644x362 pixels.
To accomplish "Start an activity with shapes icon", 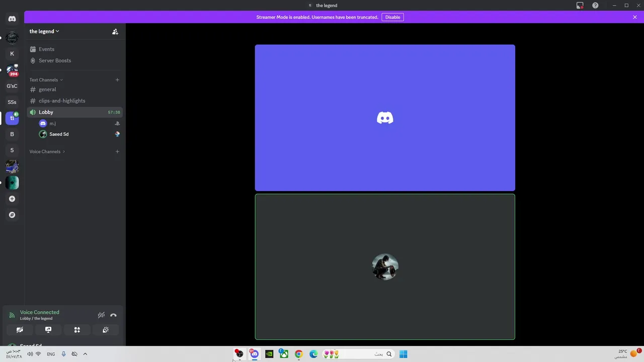I will click(x=77, y=330).
